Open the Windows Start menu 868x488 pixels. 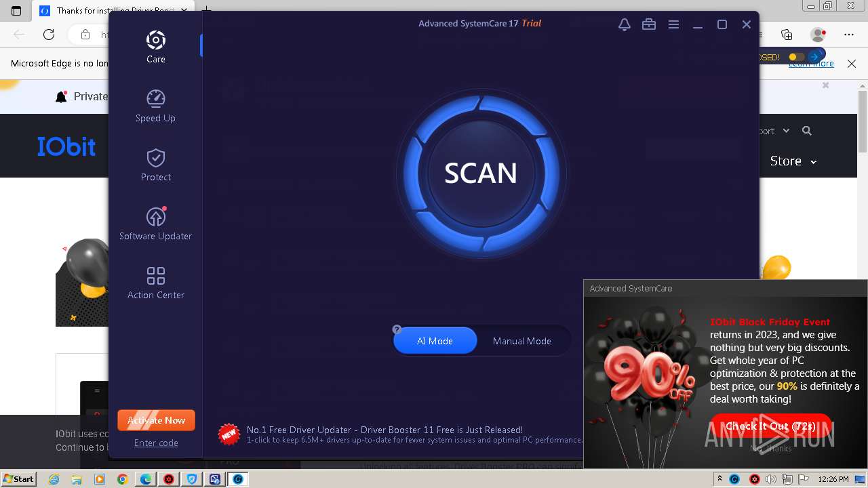pos(19,479)
